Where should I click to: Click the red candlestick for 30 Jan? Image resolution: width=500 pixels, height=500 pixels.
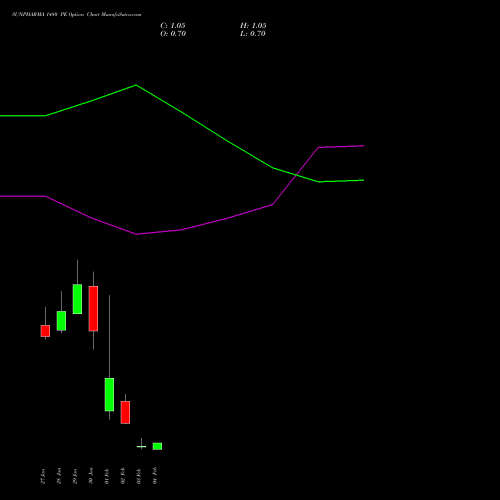click(x=93, y=308)
